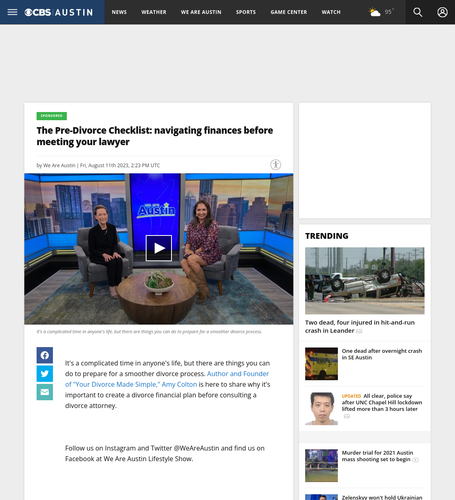This screenshot has width=455, height=500.
Task: Click the suspect photo thumbnail for UNC story
Action: click(x=321, y=409)
